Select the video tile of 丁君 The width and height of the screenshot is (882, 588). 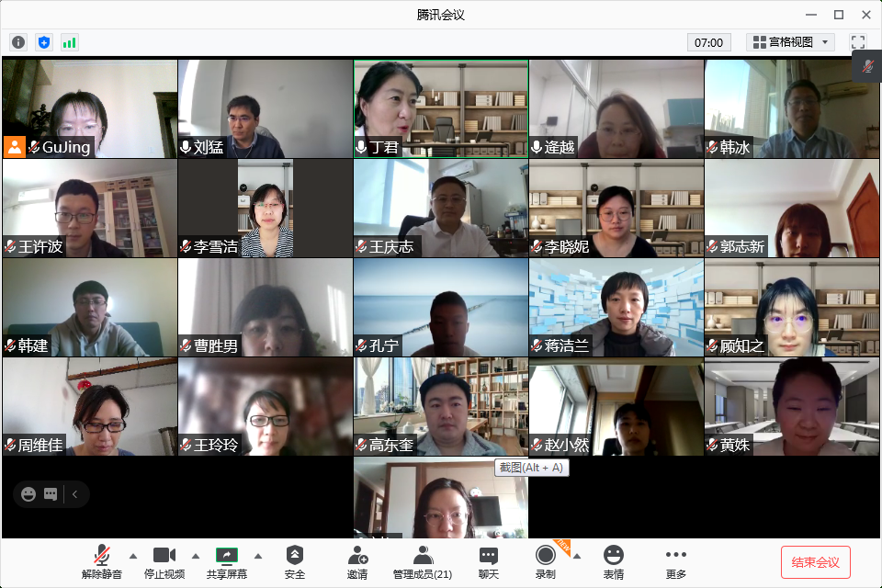coord(441,108)
